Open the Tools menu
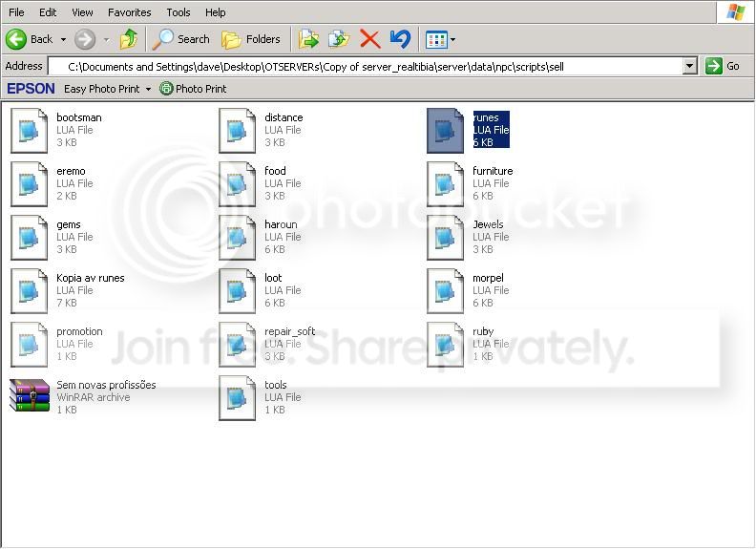 pos(178,12)
